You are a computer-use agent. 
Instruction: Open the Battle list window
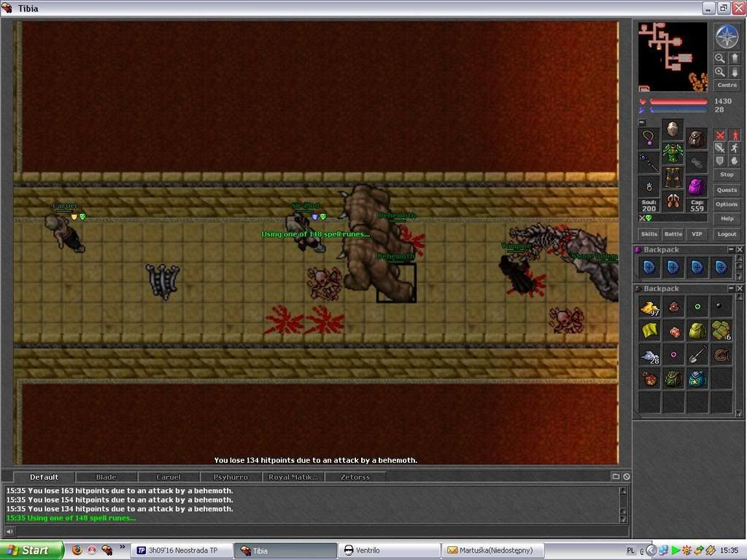click(x=673, y=234)
